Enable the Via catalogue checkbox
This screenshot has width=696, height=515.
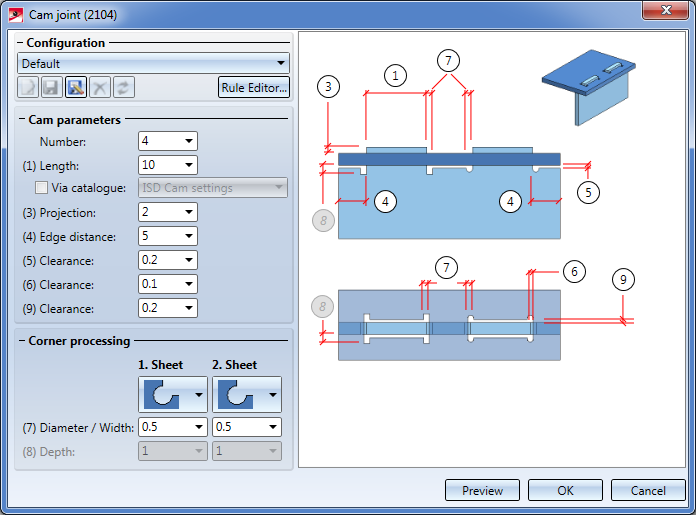click(41, 188)
